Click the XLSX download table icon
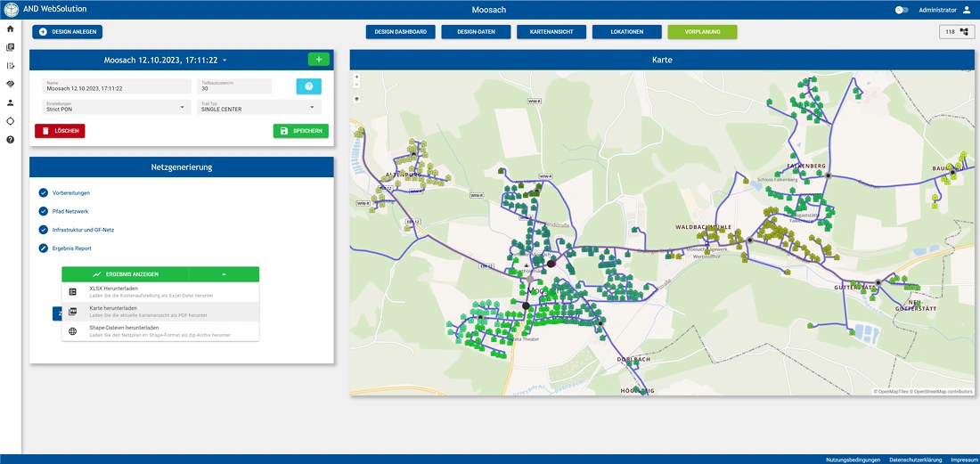Viewport: 980px width, 464px height. [x=72, y=291]
